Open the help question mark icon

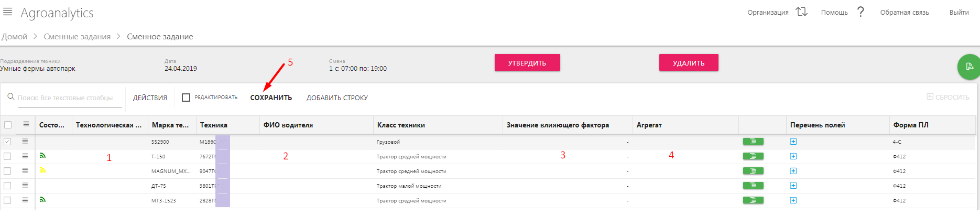click(861, 12)
